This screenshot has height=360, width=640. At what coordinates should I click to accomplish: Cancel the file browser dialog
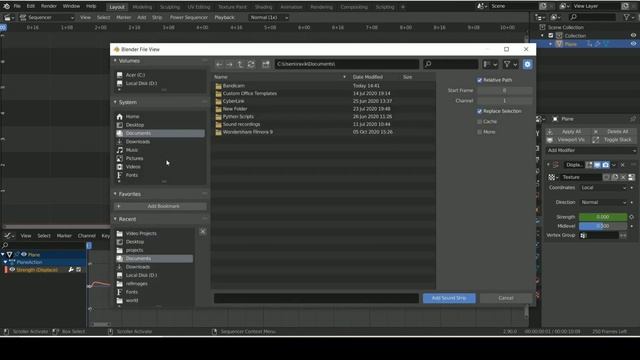tap(506, 298)
